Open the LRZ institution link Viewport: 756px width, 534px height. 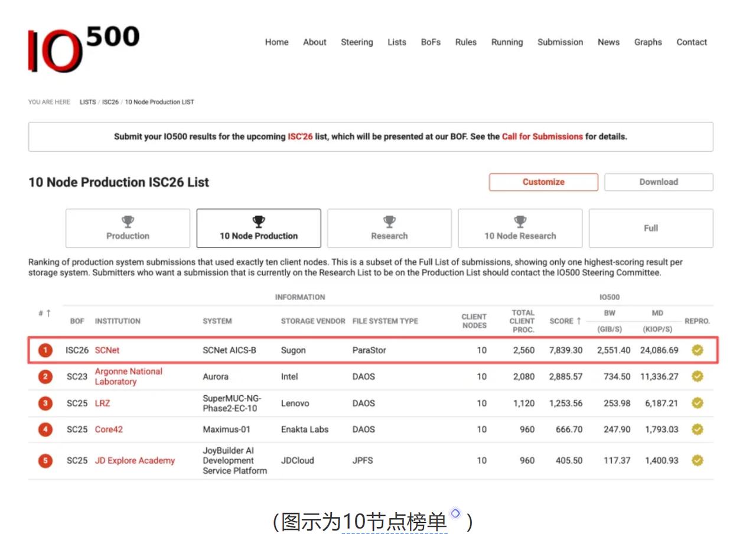pyautogui.click(x=102, y=403)
